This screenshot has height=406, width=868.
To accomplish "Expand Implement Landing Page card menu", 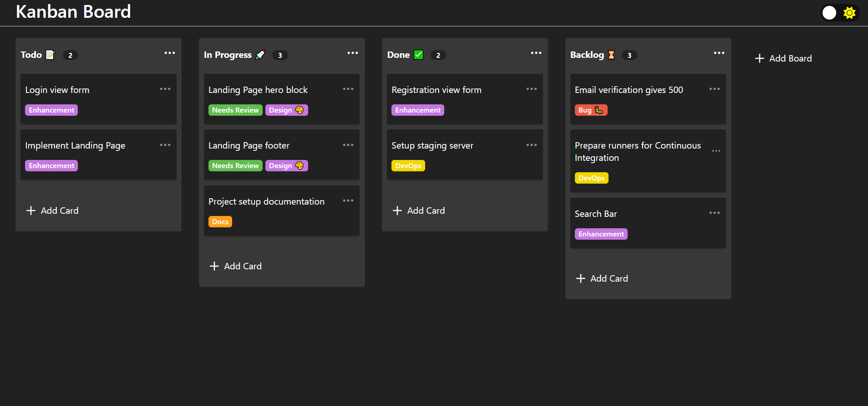I will click(165, 145).
